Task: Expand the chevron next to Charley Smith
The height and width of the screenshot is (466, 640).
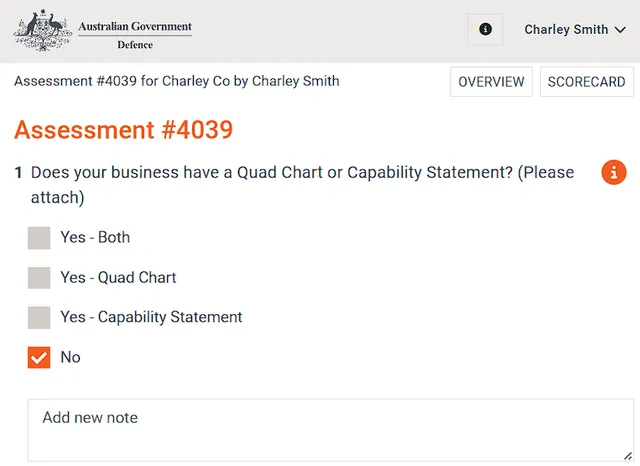Action: [x=620, y=30]
